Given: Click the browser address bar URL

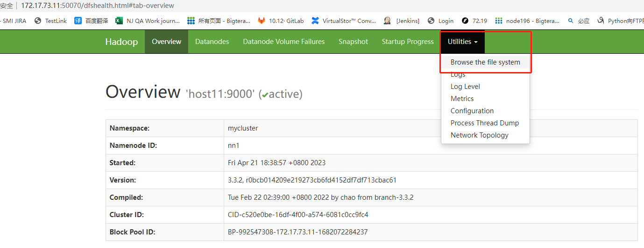Looking at the screenshot, I should (x=97, y=6).
